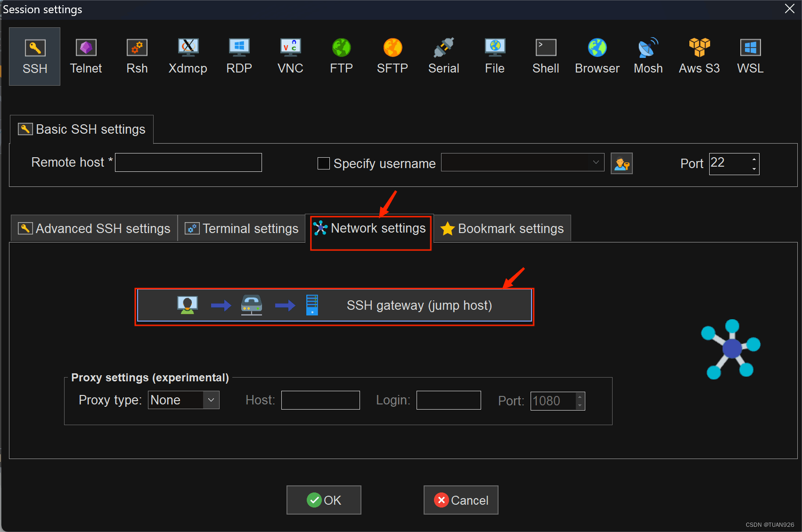The image size is (802, 532).
Task: Select the FTP session type
Action: pyautogui.click(x=342, y=56)
